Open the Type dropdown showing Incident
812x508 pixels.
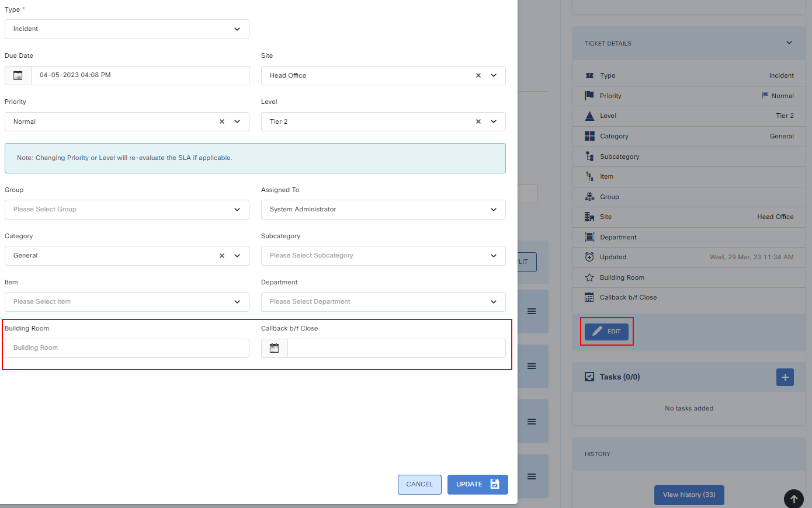(x=127, y=29)
